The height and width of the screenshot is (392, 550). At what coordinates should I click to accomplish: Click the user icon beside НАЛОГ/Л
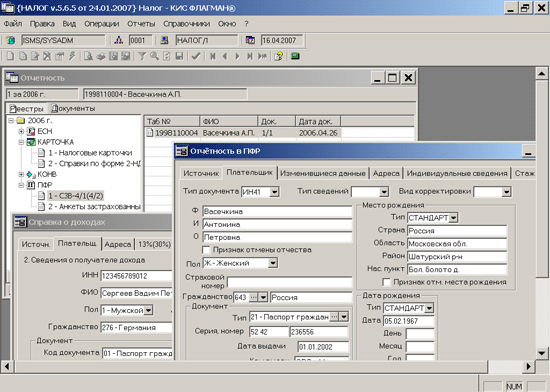[164, 40]
